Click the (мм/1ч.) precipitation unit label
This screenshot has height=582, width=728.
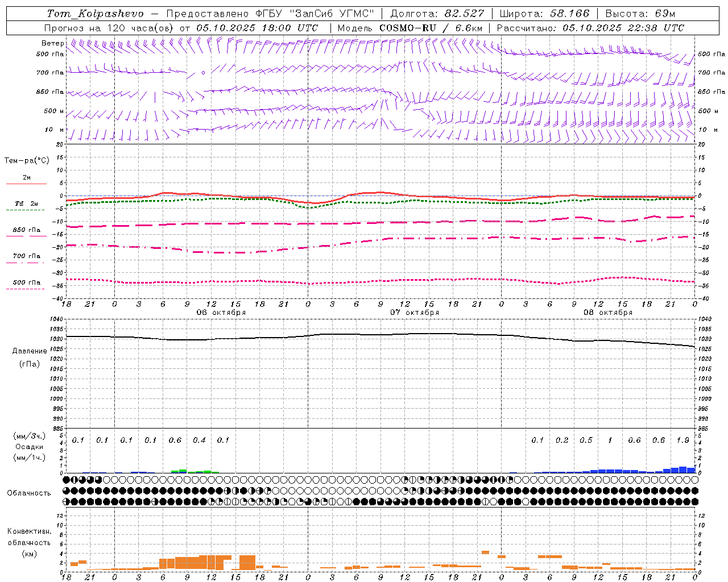29,458
